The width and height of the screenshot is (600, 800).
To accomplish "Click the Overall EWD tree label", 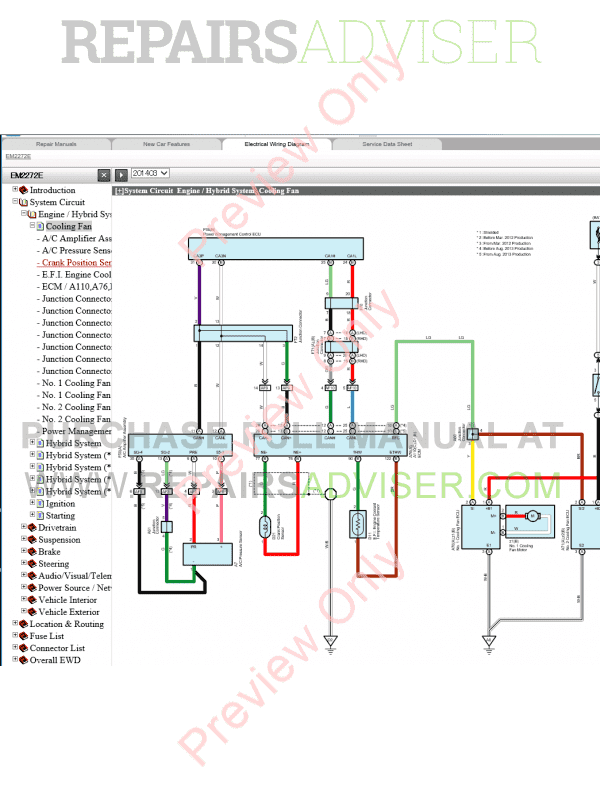I will click(55, 660).
